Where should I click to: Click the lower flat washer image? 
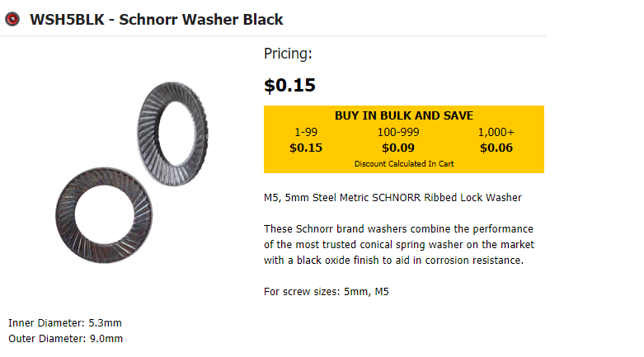tap(104, 215)
